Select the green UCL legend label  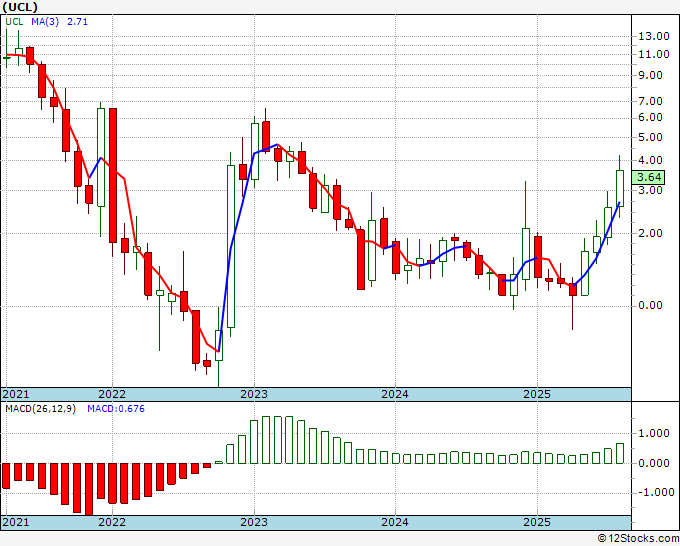pos(14,21)
